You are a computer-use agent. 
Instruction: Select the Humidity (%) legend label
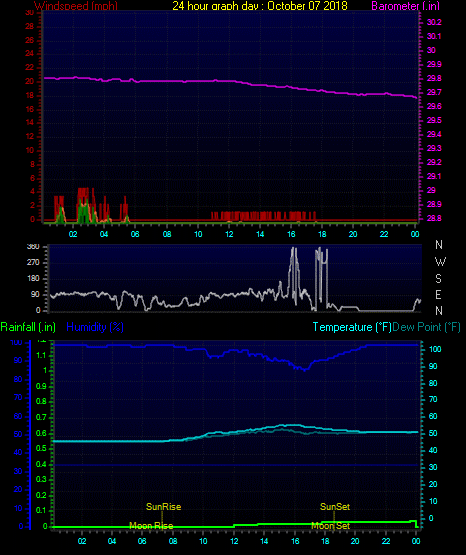(x=95, y=327)
